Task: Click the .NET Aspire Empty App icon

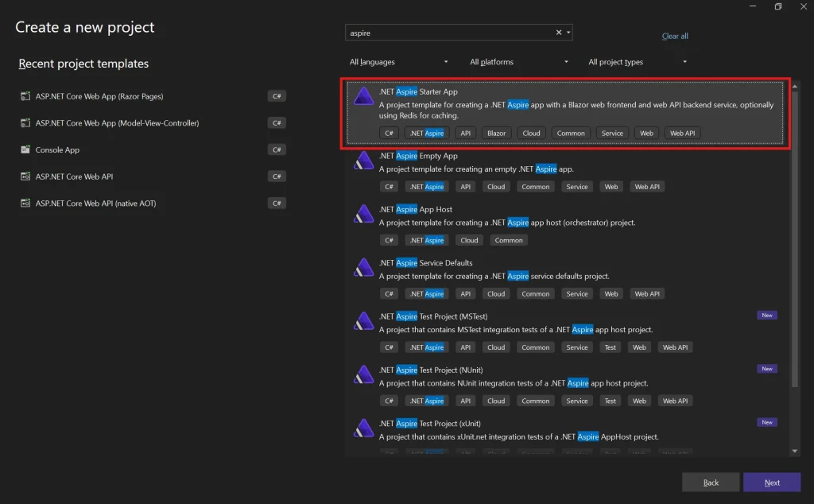Action: [363, 161]
